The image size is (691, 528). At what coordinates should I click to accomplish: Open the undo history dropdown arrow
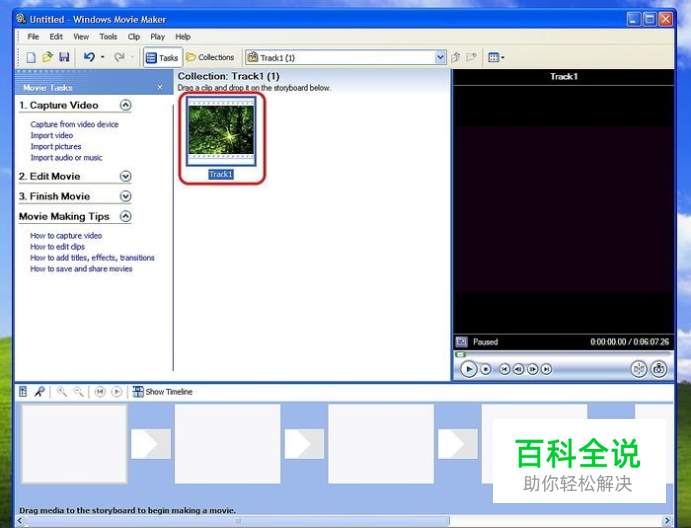point(103,57)
